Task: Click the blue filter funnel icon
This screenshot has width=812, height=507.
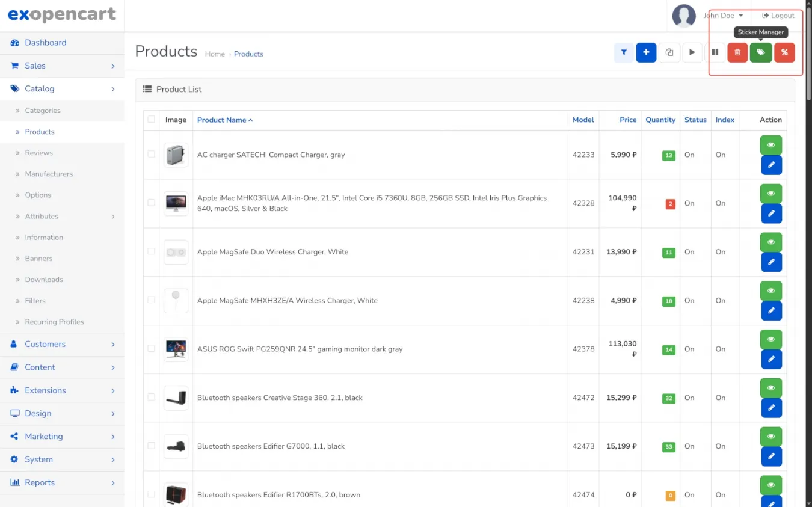Action: [624, 52]
